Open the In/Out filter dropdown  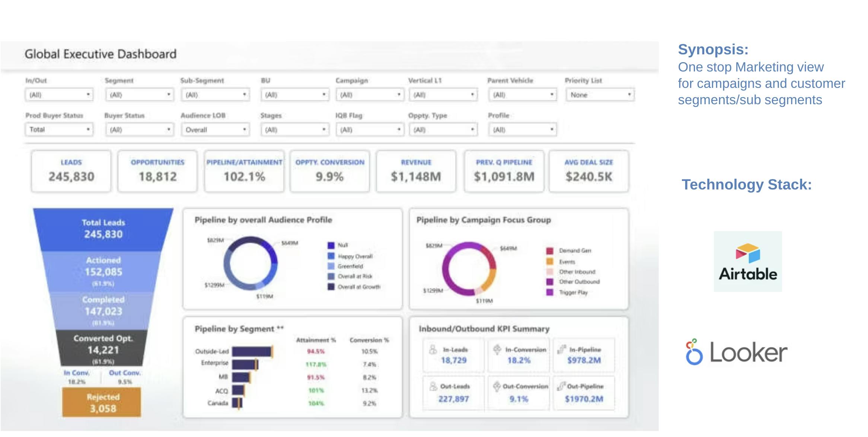pyautogui.click(x=59, y=95)
